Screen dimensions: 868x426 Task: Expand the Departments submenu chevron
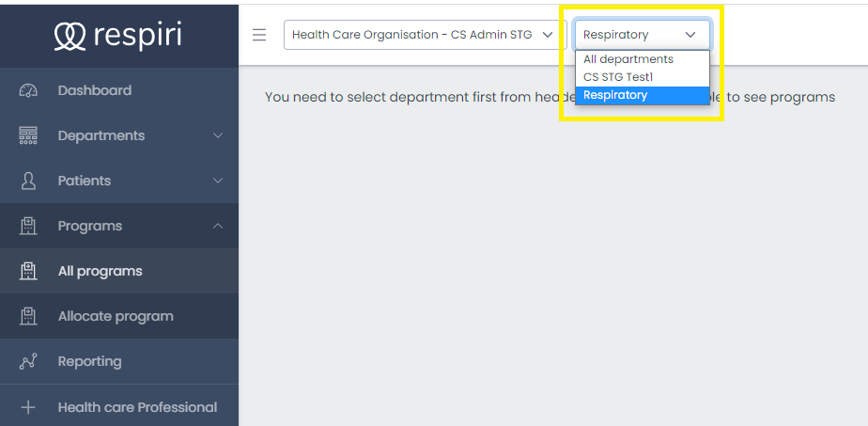(218, 135)
